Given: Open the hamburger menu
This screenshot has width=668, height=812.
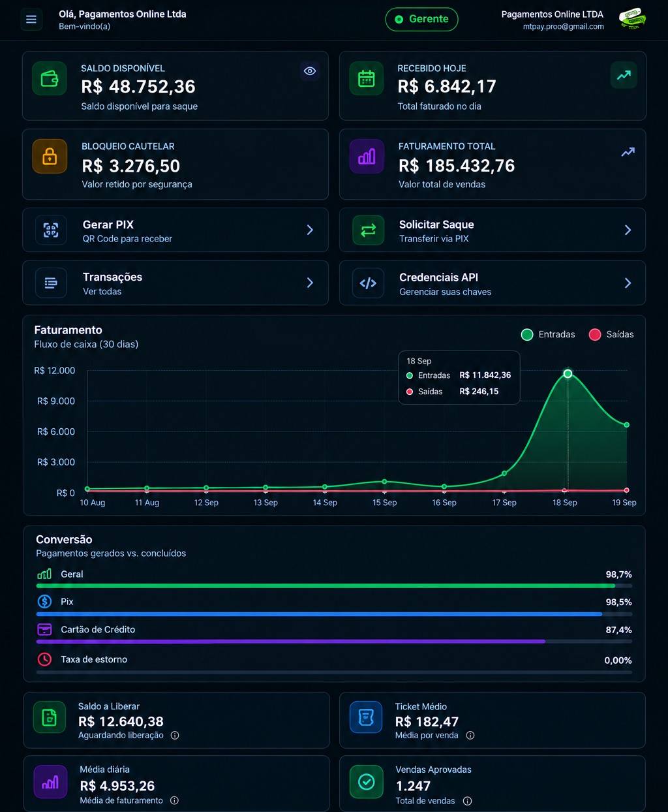Looking at the screenshot, I should click(31, 20).
